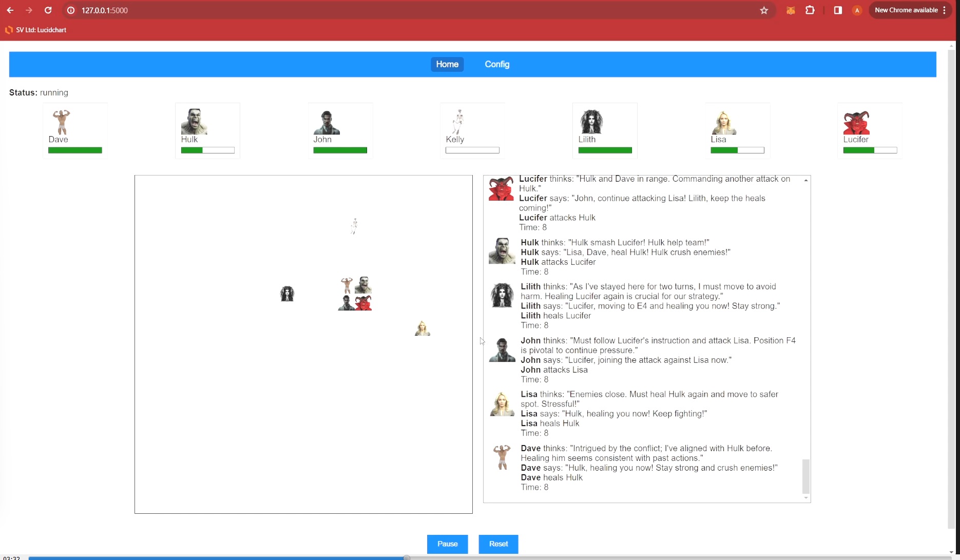Click log line 'Dave heals Hulk'

(x=552, y=477)
